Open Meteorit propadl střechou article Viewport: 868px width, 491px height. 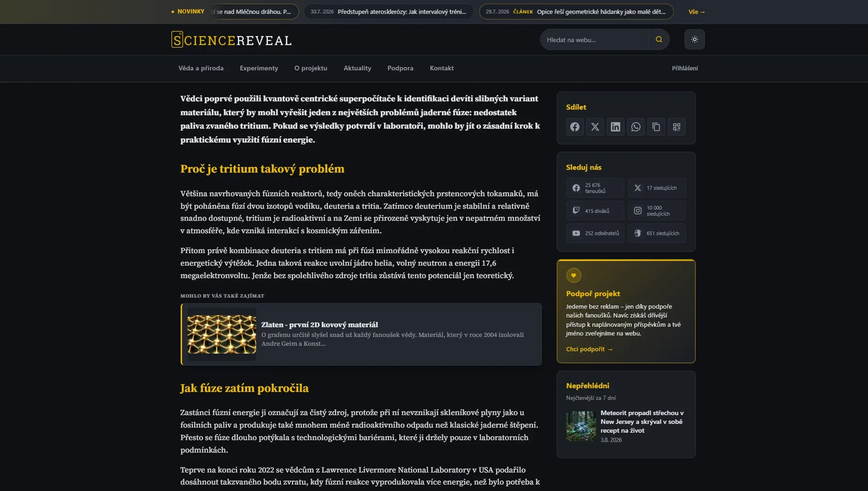[642, 421]
